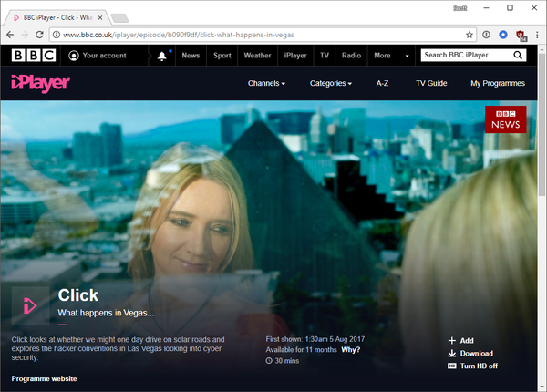This screenshot has height=392, width=547.
Task: Close the BBC iPlayer browser tab
Action: pos(100,17)
